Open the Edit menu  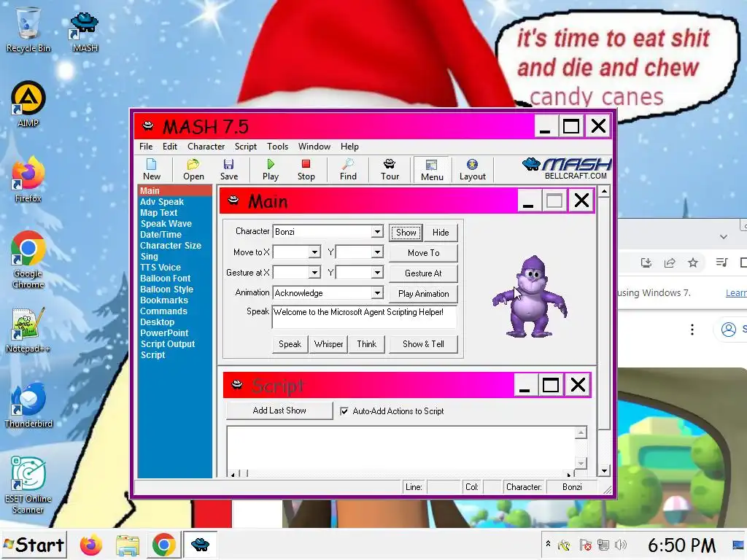[169, 147]
